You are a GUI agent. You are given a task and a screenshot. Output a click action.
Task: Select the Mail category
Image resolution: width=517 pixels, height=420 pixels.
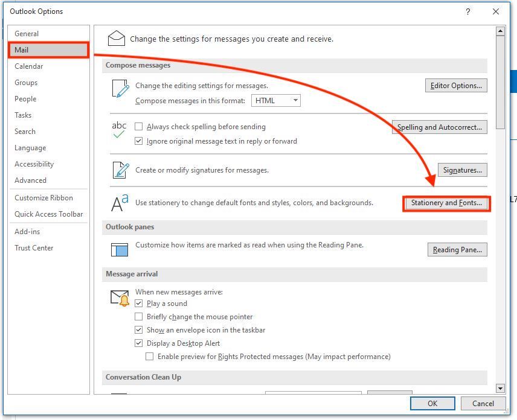[48, 50]
